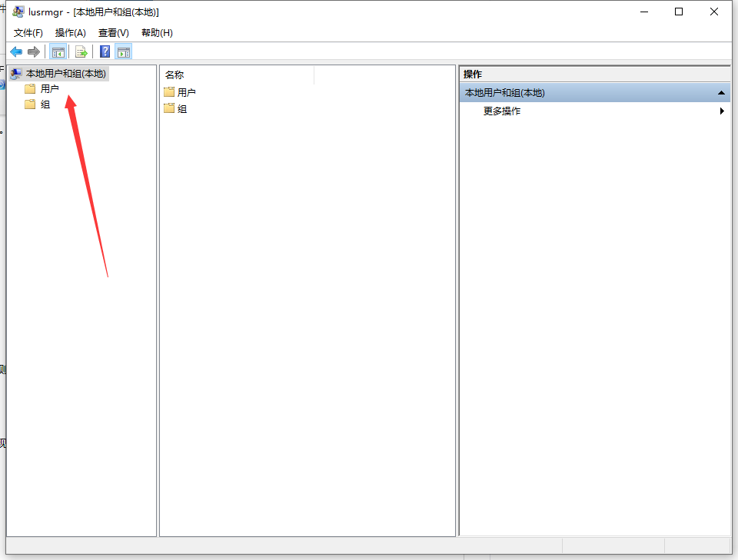Select the 组 folder in the center list

click(x=182, y=109)
